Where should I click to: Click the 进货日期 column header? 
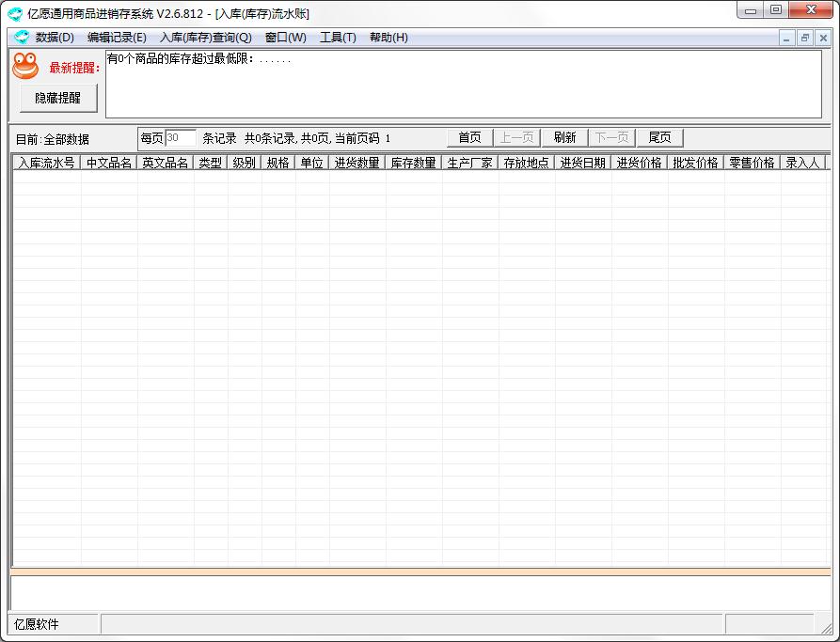582,163
